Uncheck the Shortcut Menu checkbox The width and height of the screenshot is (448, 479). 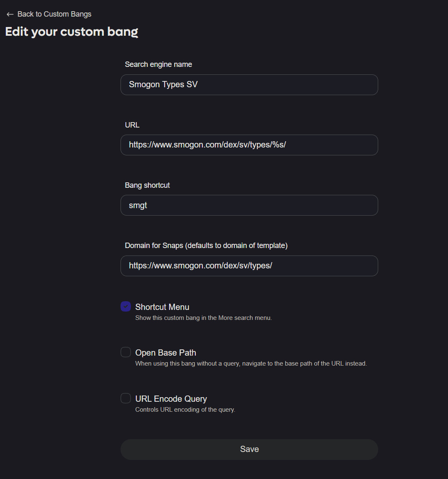126,307
